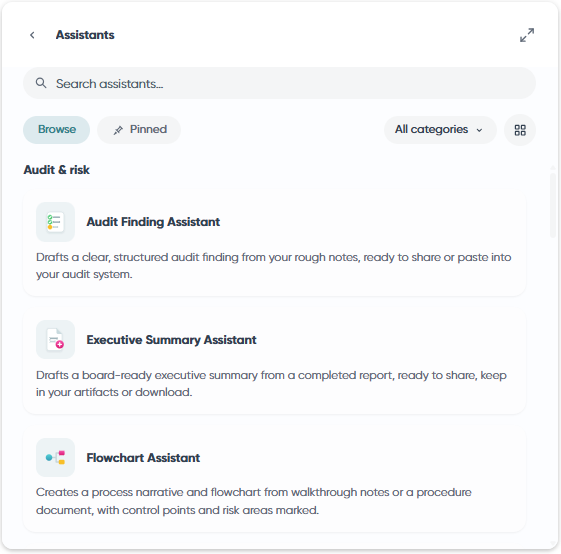This screenshot has height=554, width=561.
Task: Click the Flowchart Assistant diagram icon
Action: click(55, 457)
